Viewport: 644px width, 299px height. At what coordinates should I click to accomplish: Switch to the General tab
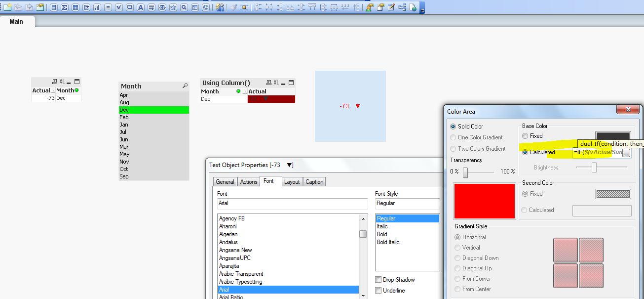point(225,182)
